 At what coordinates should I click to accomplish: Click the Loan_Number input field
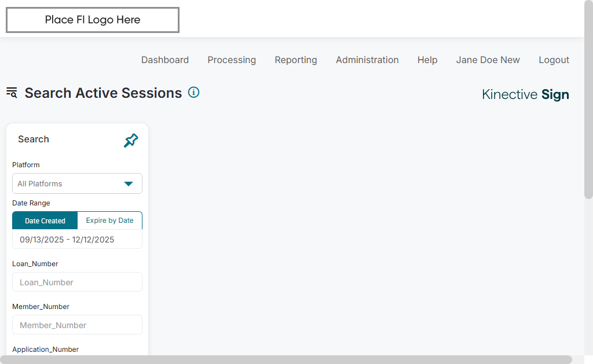pos(77,282)
